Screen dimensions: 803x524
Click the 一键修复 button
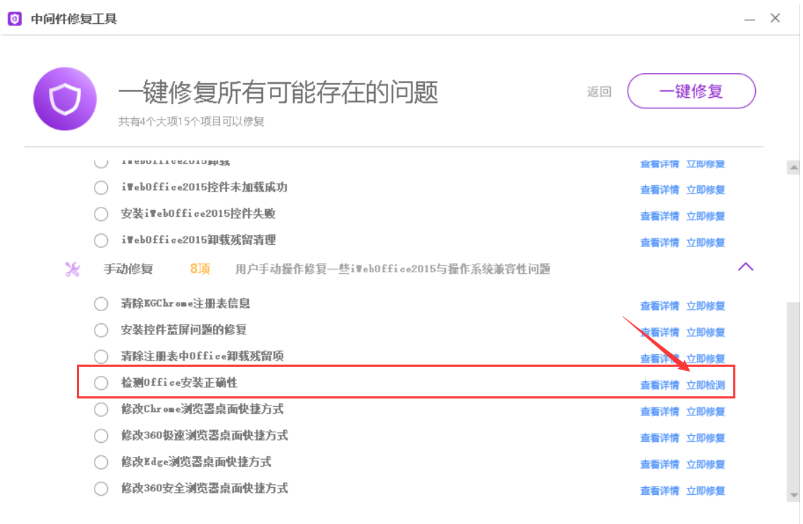[691, 92]
